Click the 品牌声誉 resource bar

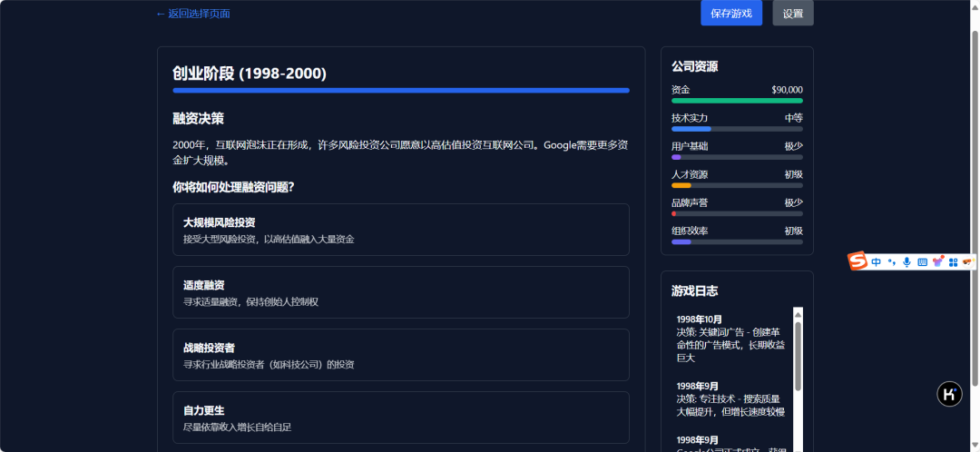[x=737, y=213]
